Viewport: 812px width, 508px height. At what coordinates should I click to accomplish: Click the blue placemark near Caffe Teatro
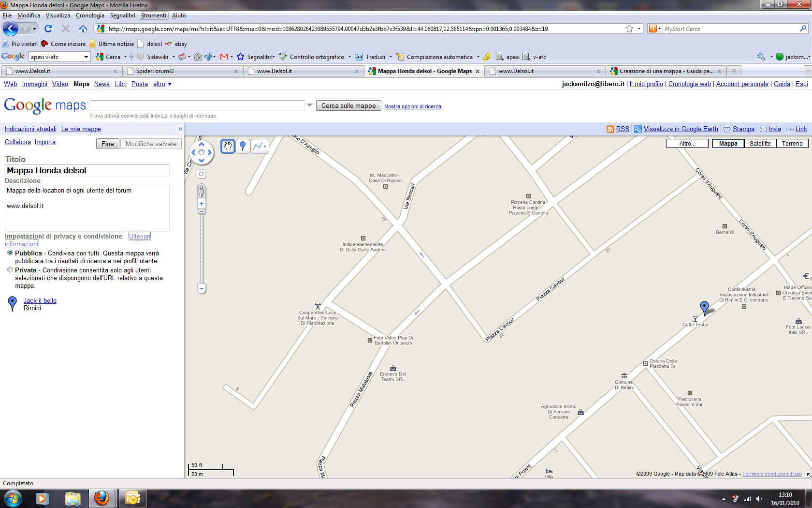(x=705, y=308)
